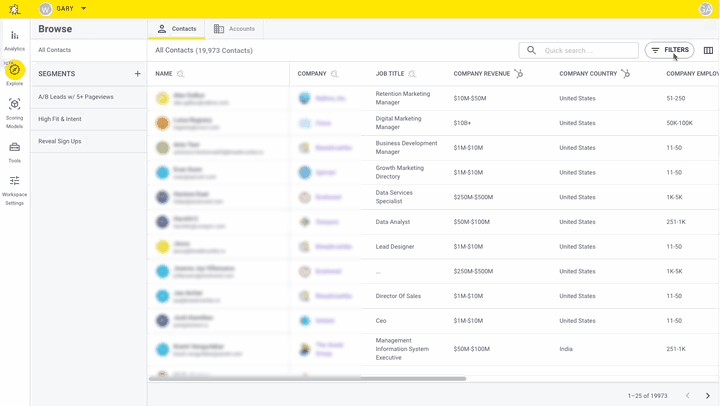This screenshot has width=720, height=406.
Task: Open the FILTERS button
Action: click(669, 50)
